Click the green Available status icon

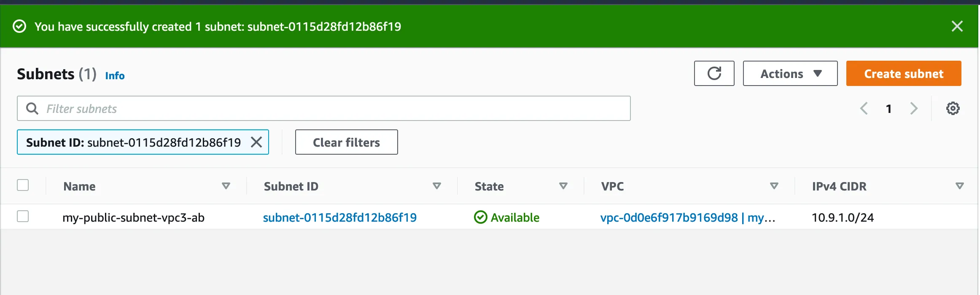tap(480, 217)
